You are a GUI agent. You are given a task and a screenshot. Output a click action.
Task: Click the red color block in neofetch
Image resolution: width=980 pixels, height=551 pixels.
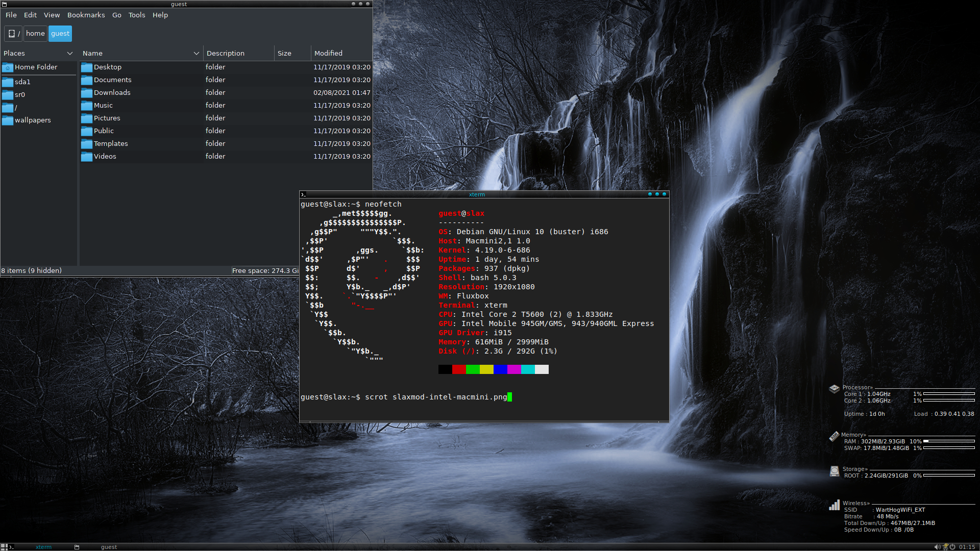point(459,369)
